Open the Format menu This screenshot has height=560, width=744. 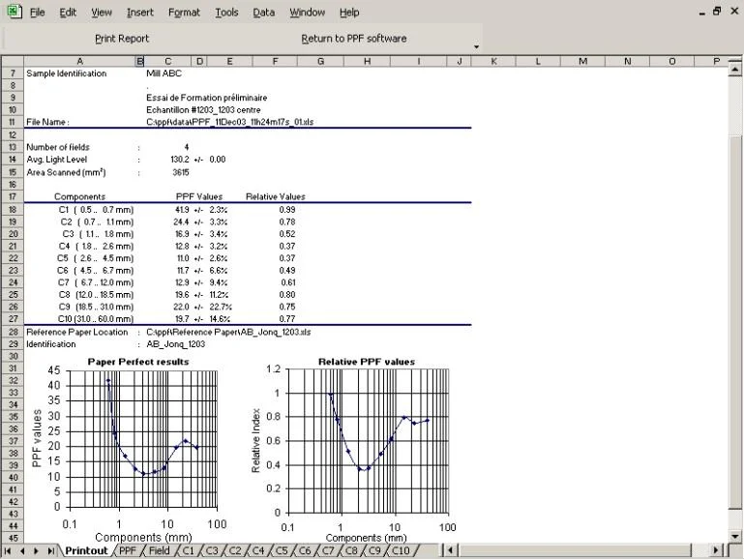[x=184, y=13]
